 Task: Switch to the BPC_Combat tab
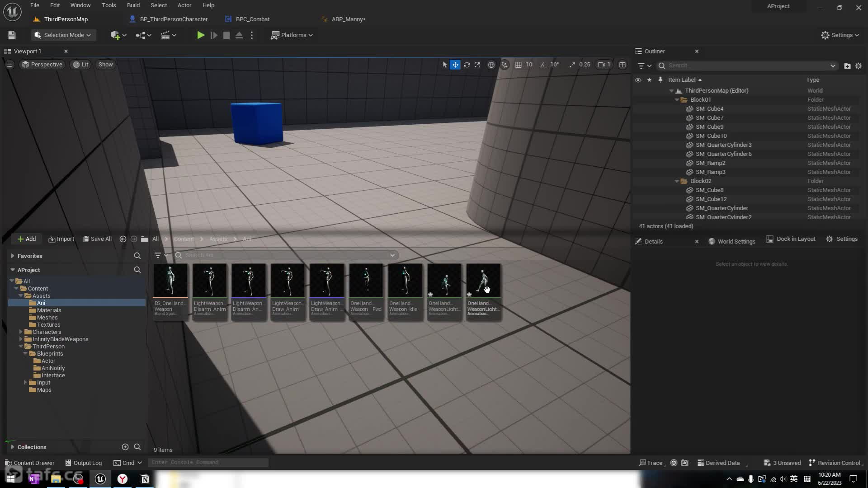[252, 19]
